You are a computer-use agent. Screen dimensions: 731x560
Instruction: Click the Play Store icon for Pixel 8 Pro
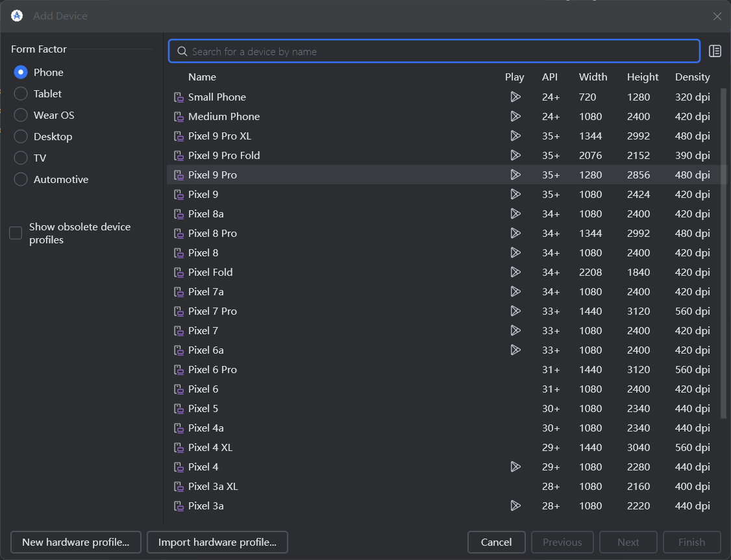515,233
